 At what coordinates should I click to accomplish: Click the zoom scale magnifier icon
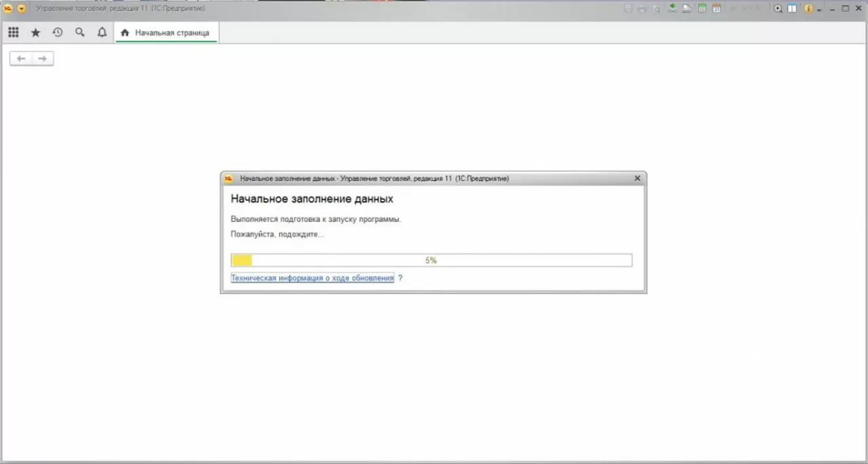pyautogui.click(x=778, y=9)
